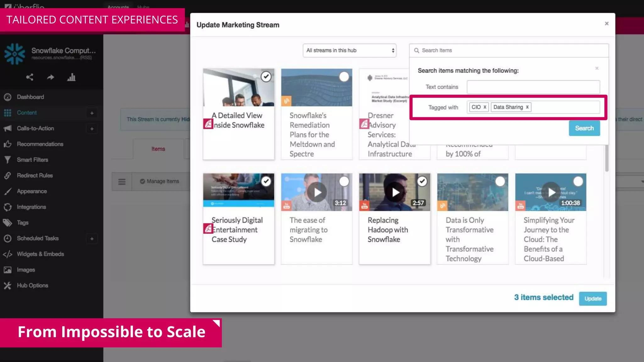Click Data is Only Transformative thumbnail
Viewport: 644px width, 362px height.
pyautogui.click(x=473, y=192)
